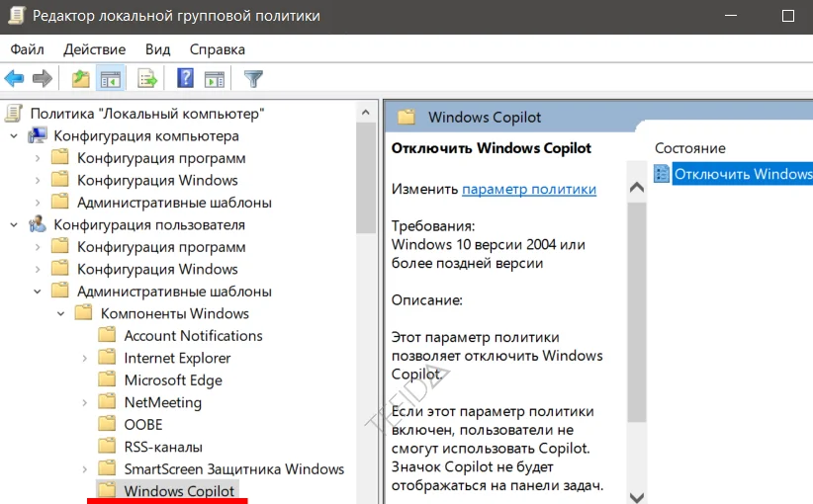The height and width of the screenshot is (504, 813).
Task: Click the folder icon next to RSS-каналы
Action: pyautogui.click(x=108, y=447)
